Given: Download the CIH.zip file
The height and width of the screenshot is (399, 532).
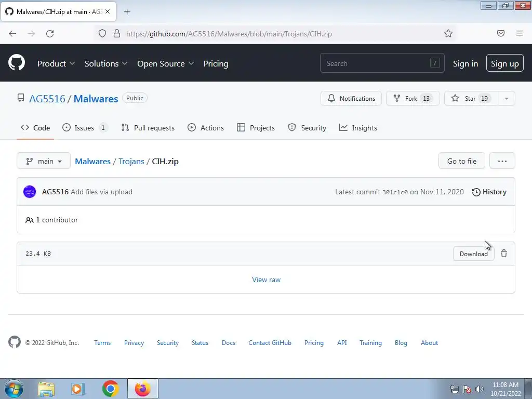Looking at the screenshot, I should point(474,254).
